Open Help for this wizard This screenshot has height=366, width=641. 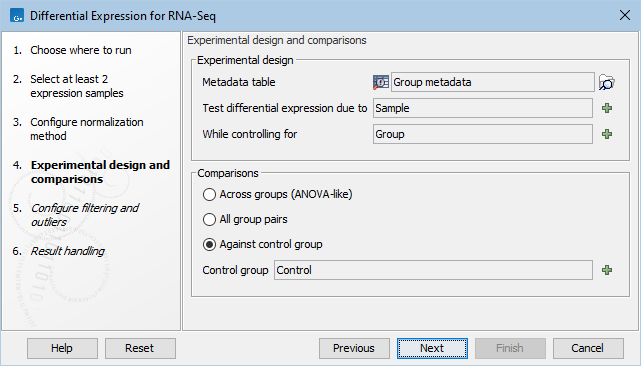[62, 348]
